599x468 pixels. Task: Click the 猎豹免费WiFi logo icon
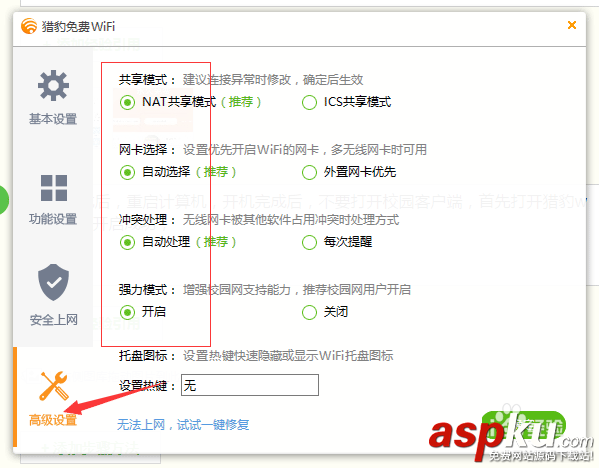29,26
